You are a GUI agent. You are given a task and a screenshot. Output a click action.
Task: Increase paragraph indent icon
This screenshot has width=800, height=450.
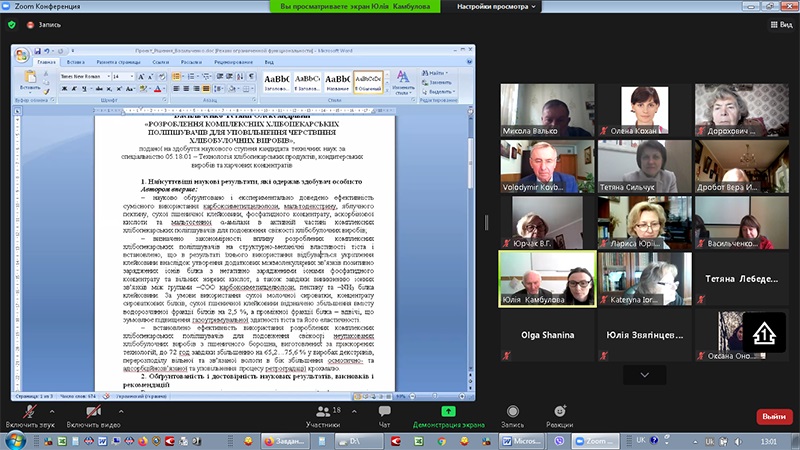click(x=230, y=77)
